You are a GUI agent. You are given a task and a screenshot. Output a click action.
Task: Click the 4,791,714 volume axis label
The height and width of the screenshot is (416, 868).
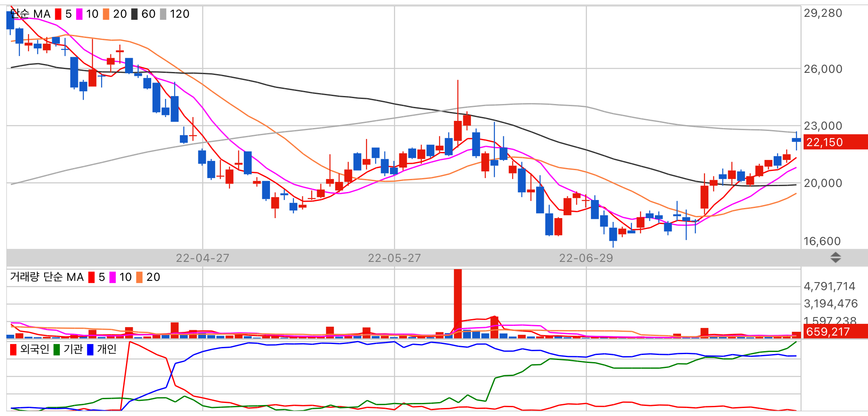(830, 286)
